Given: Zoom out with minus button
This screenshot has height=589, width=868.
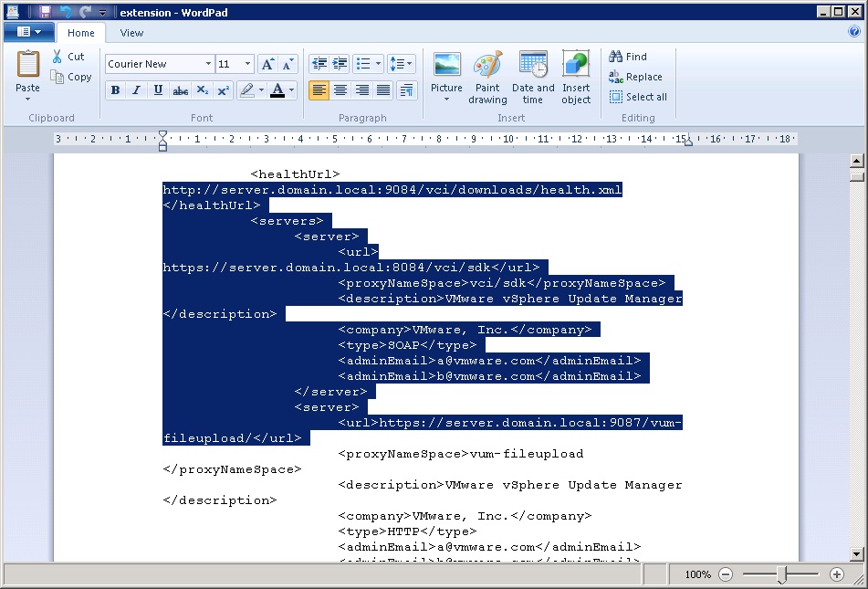Looking at the screenshot, I should pyautogui.click(x=726, y=574).
